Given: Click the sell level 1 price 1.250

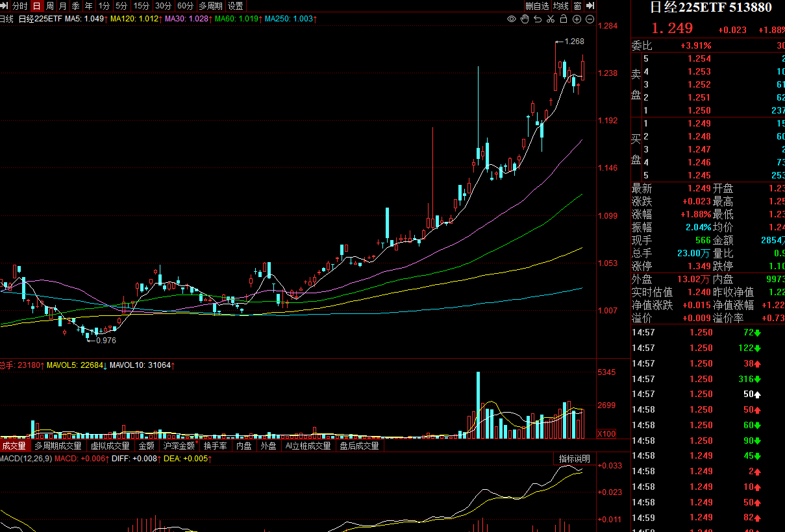Looking at the screenshot, I should (x=699, y=111).
